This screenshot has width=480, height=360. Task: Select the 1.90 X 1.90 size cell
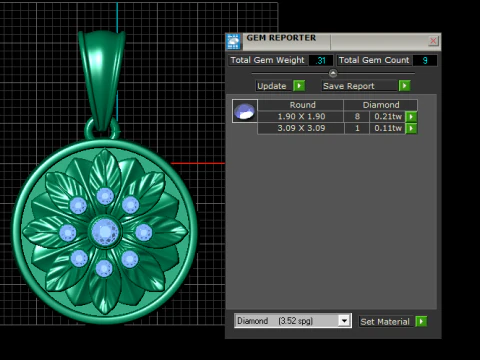301,117
